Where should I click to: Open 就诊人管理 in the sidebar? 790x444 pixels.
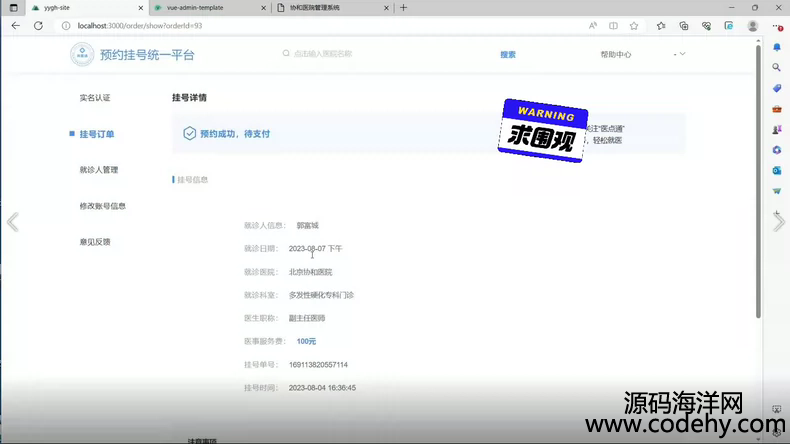[x=99, y=170]
